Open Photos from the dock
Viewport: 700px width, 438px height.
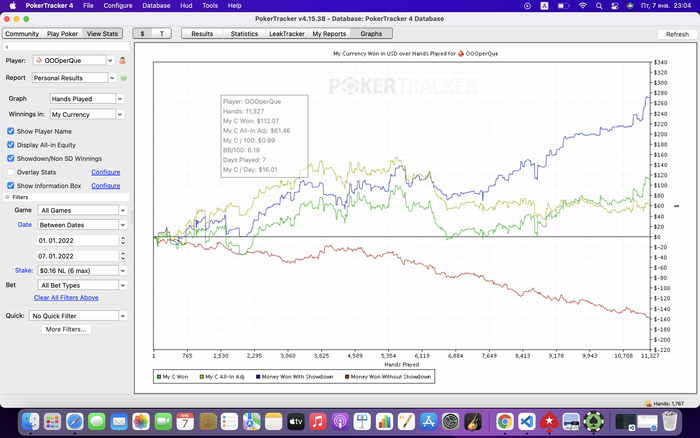pyautogui.click(x=141, y=421)
